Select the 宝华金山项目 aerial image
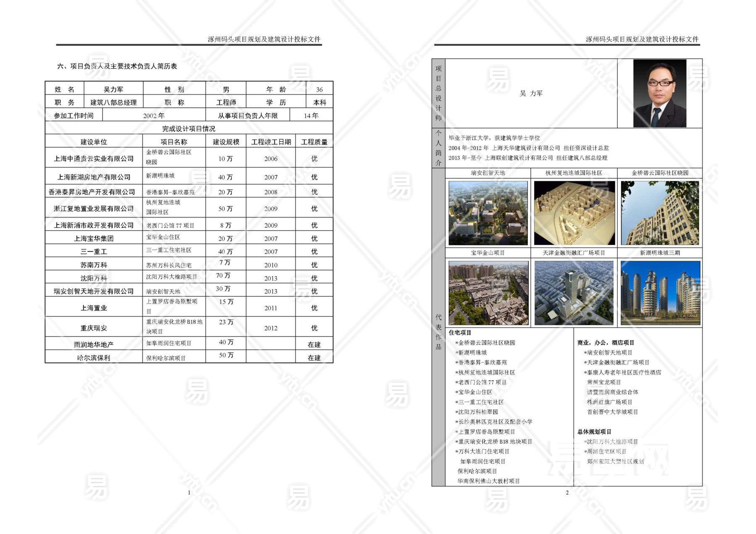This screenshot has width=756, height=534. [x=488, y=293]
